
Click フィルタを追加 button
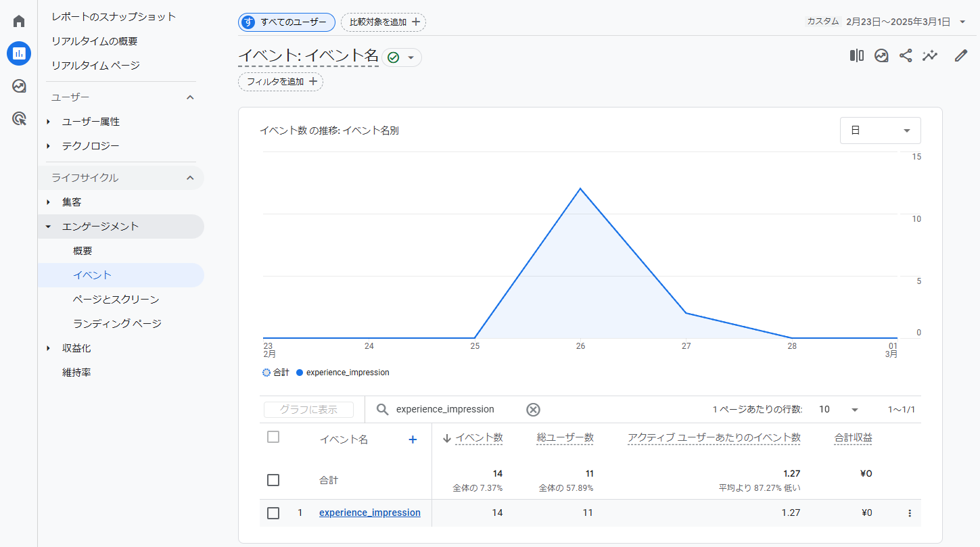(x=281, y=82)
